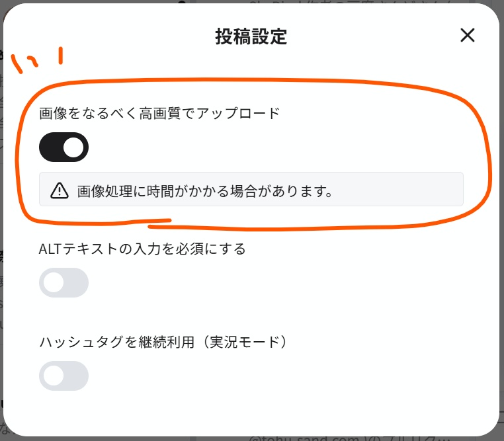Viewport: 504px width, 441px height.
Task: Click the white knob of the high-quality toggle
Action: click(x=74, y=147)
